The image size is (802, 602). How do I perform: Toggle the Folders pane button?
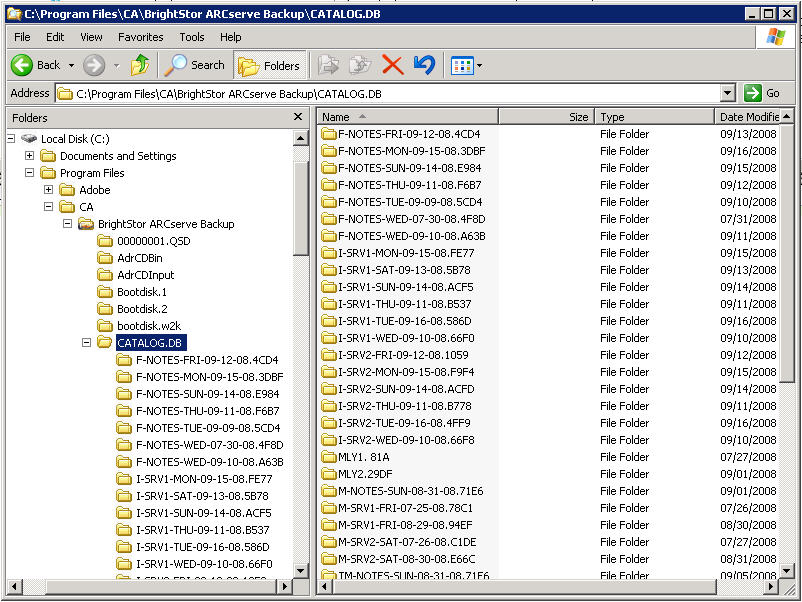click(x=269, y=65)
